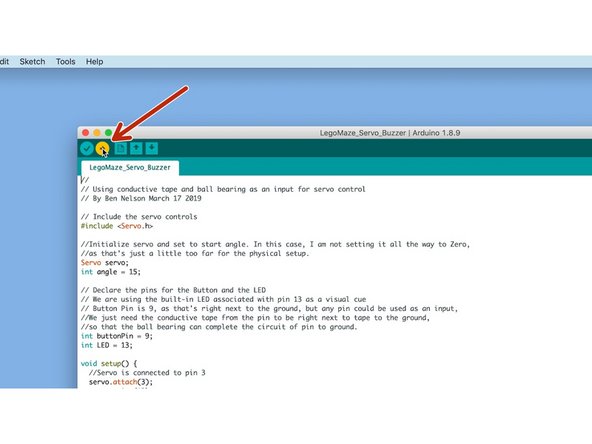Click the line 'int LED = 13;'

[106, 345]
